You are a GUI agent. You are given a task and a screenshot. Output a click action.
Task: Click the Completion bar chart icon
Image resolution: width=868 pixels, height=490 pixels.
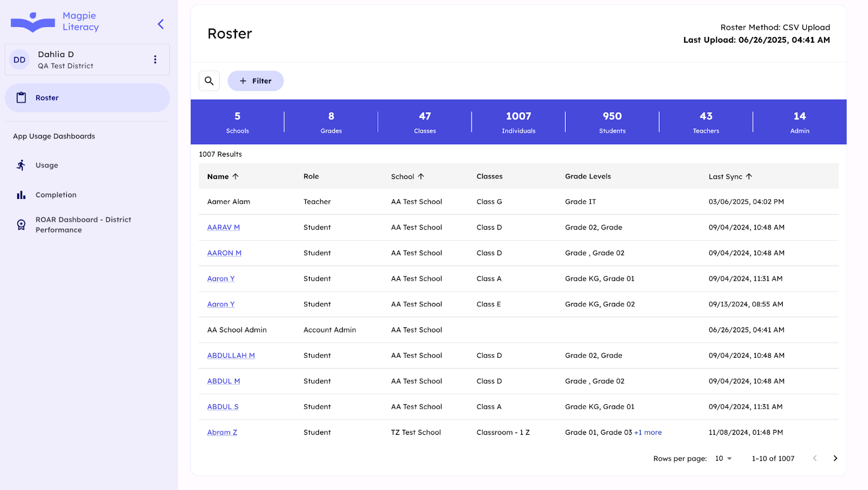(21, 195)
